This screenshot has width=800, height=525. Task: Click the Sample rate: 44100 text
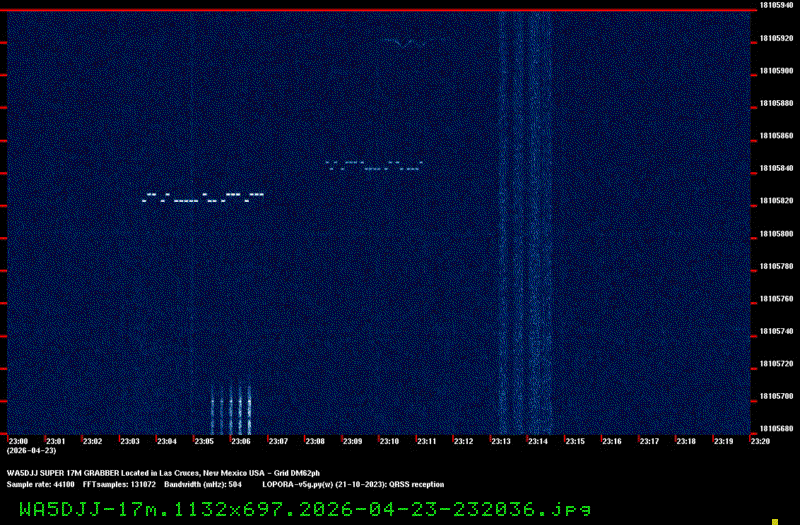click(40, 485)
